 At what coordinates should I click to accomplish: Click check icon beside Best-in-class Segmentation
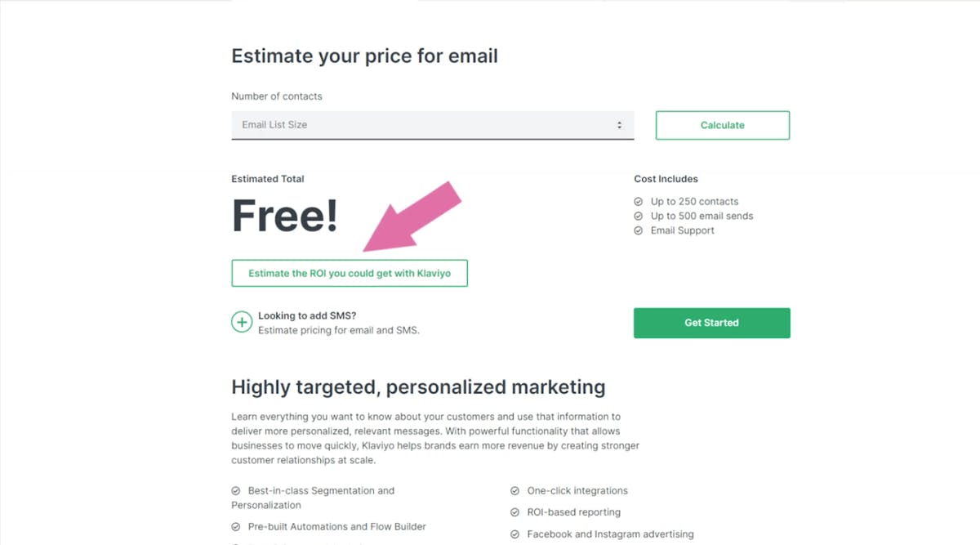tap(236, 491)
